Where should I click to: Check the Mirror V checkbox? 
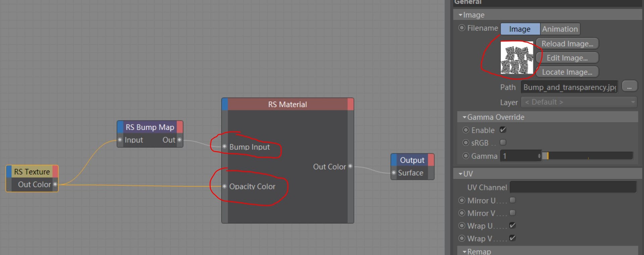(513, 213)
